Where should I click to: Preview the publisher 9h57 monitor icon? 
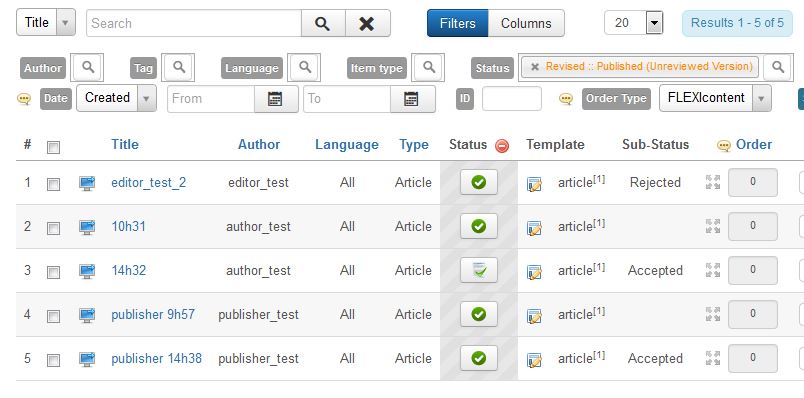[87, 315]
